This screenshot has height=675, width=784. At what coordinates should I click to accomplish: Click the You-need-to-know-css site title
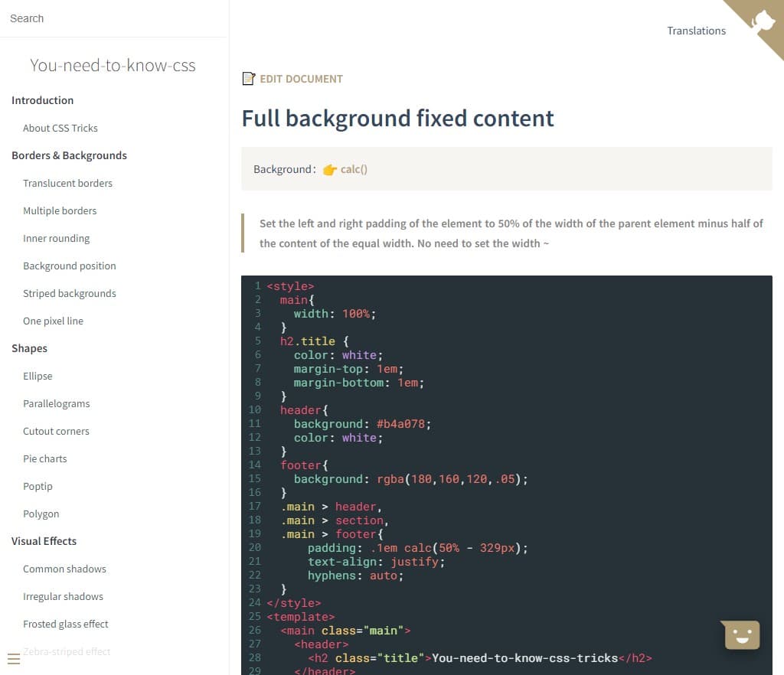pos(113,66)
